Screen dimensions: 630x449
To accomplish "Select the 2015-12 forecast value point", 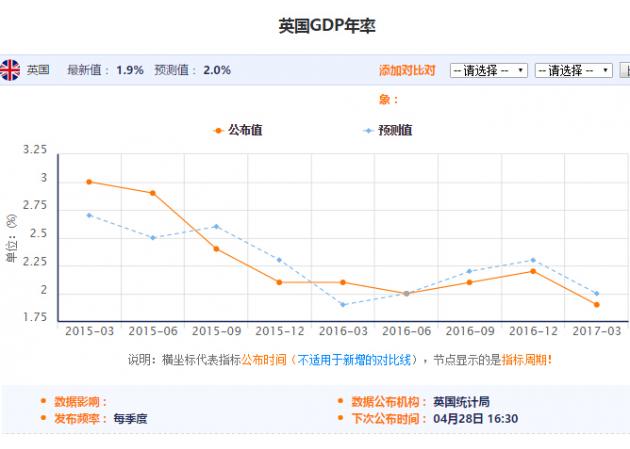I will pos(279,260).
